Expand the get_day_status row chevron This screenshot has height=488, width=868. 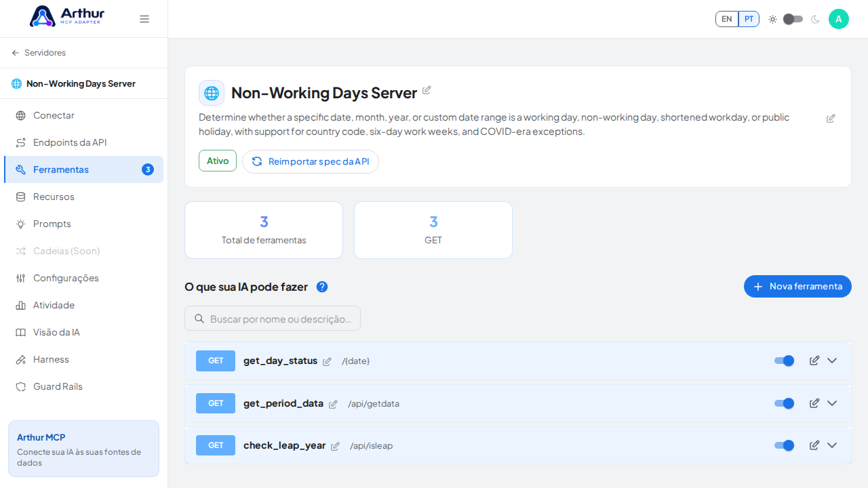832,361
